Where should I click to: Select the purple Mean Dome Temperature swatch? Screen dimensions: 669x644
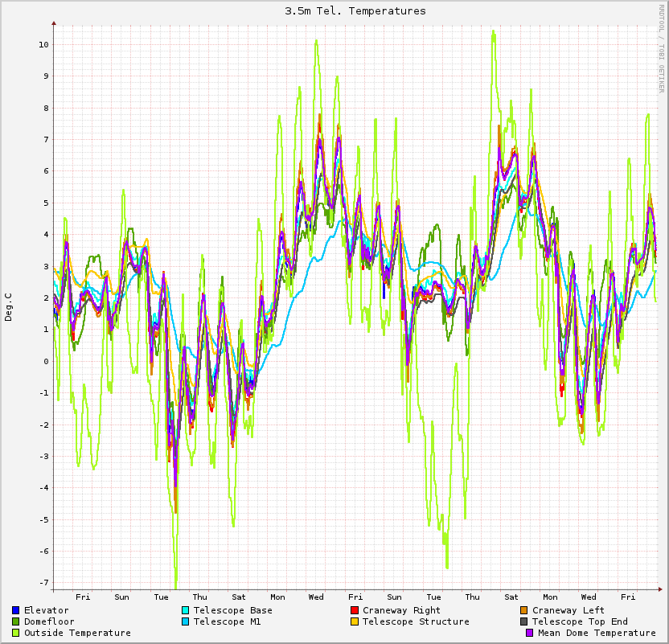530,633
